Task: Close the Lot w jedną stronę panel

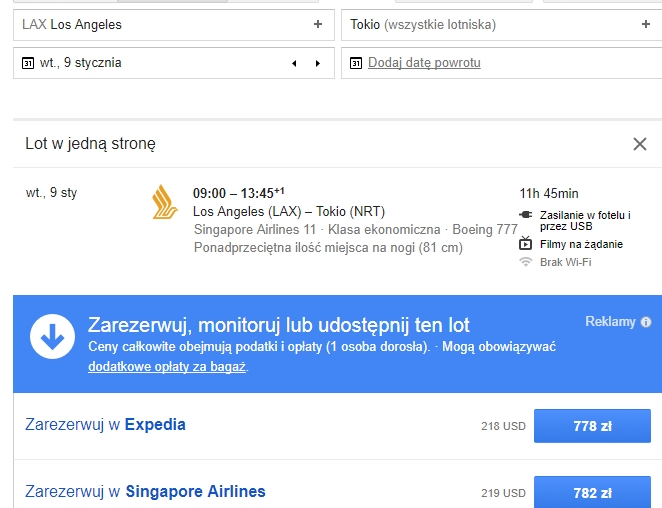Action: pyautogui.click(x=640, y=144)
